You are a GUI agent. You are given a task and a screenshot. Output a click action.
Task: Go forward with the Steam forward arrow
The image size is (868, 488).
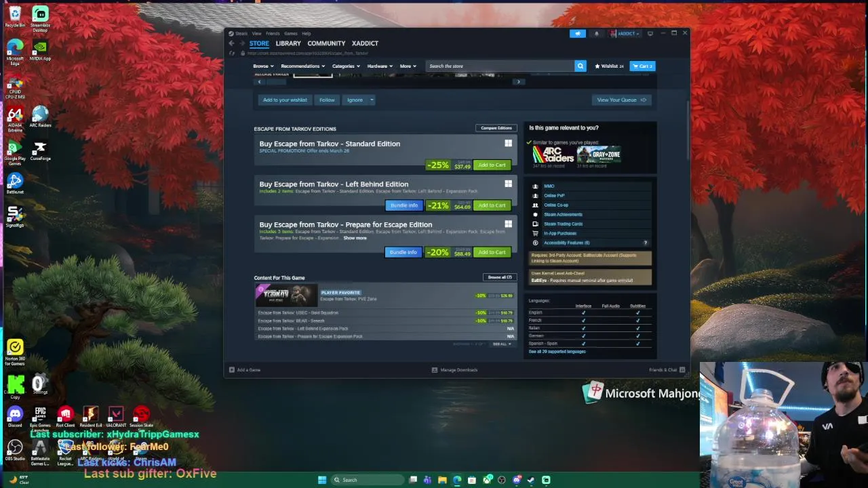click(x=242, y=43)
